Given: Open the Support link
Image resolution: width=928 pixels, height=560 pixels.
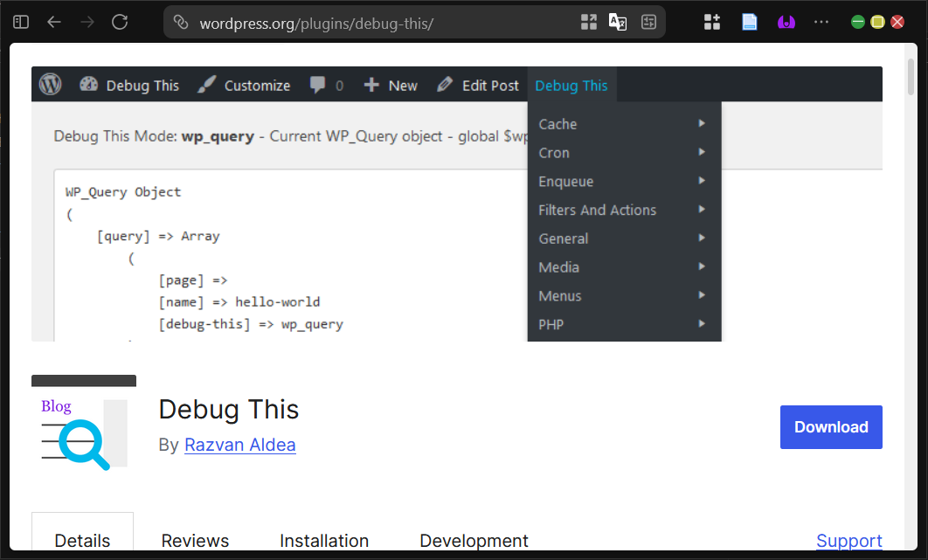Looking at the screenshot, I should 849,540.
